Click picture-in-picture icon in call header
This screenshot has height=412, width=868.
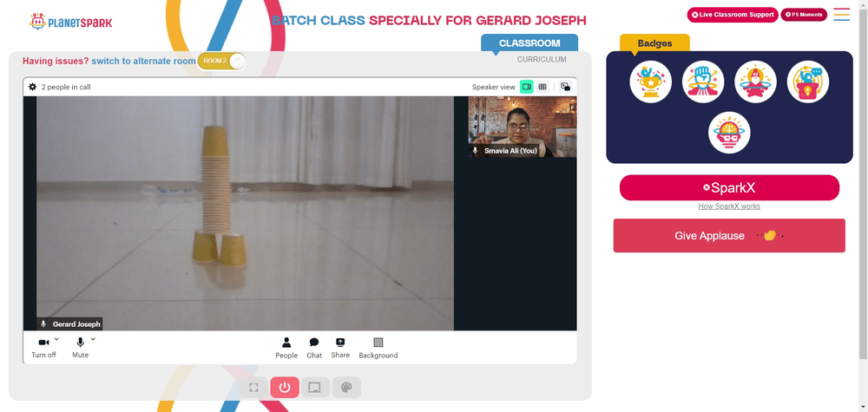565,87
